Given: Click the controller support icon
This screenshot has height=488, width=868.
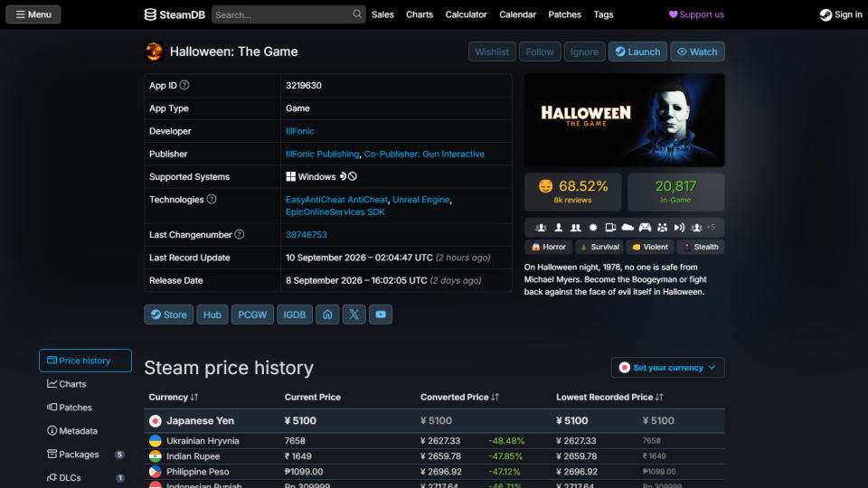Looking at the screenshot, I should (x=645, y=228).
